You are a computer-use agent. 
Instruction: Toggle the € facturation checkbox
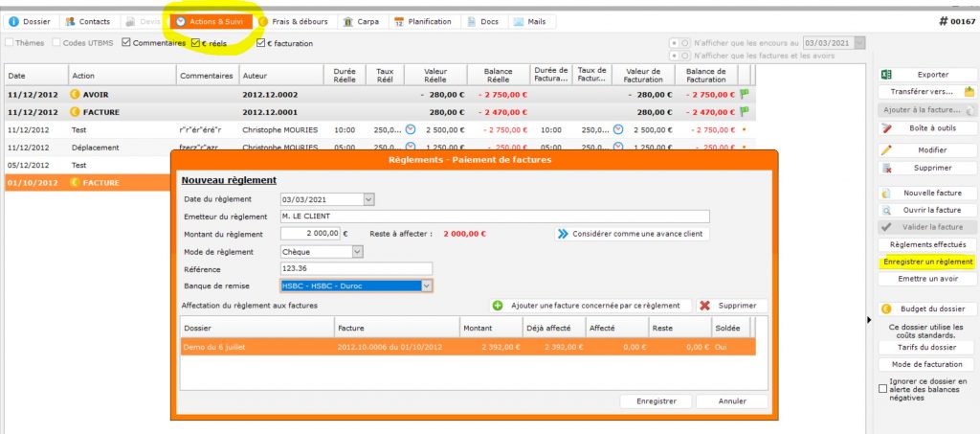(x=261, y=43)
